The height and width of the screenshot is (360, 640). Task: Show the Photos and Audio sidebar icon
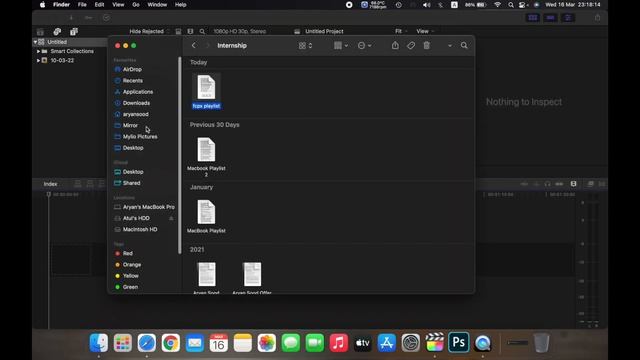[57, 31]
